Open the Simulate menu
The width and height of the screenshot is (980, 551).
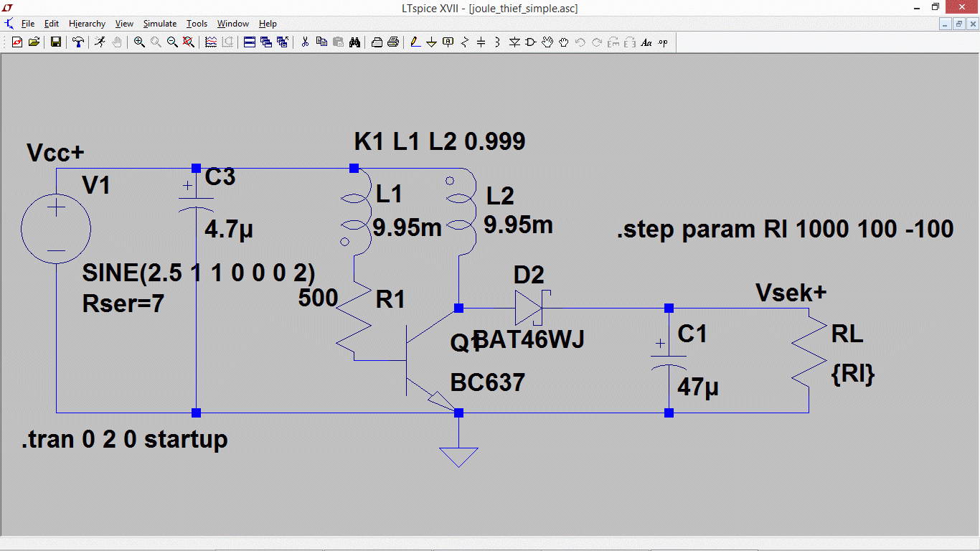click(160, 24)
